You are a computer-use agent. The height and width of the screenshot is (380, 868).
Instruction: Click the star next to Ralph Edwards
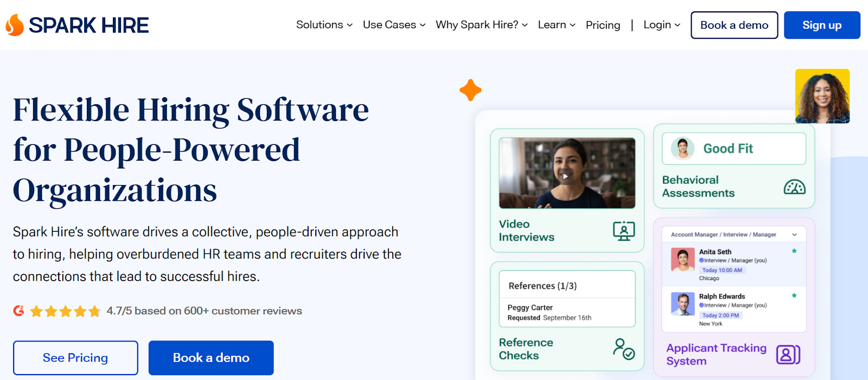[x=794, y=296]
